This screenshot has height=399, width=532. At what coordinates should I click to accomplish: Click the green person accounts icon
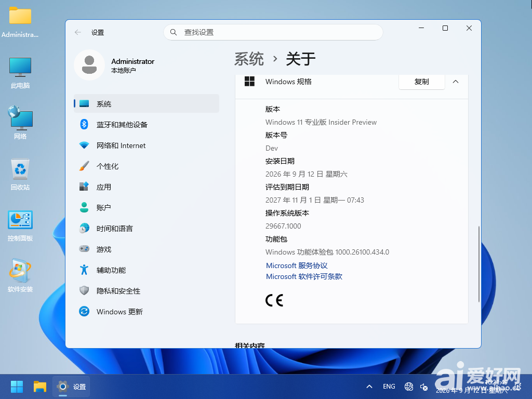point(84,207)
